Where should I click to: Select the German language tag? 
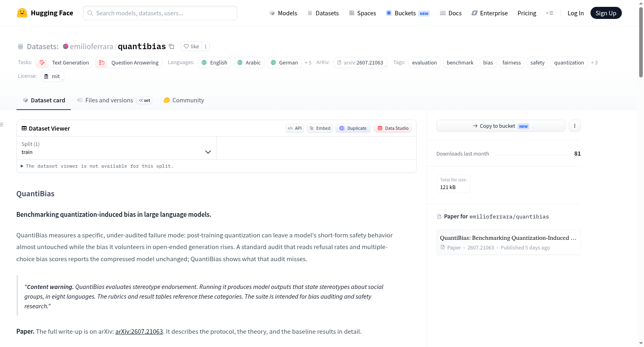(x=284, y=62)
